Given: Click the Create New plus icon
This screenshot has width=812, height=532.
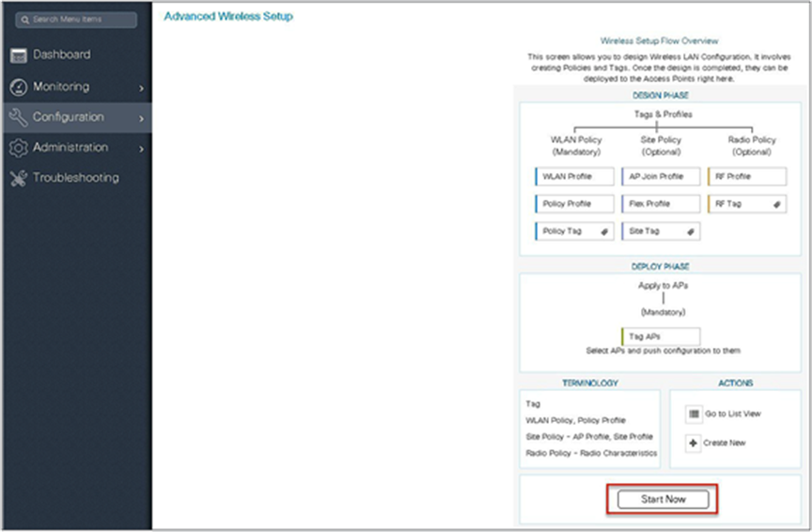Looking at the screenshot, I should 693,443.
